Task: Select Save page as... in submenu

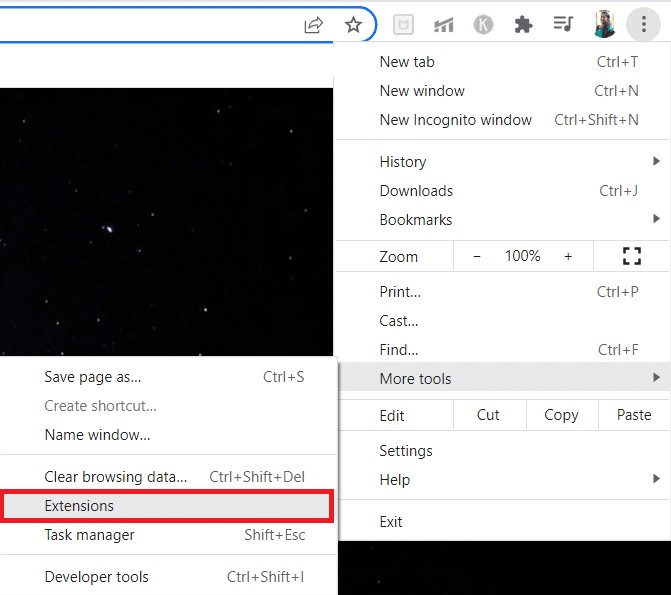Action: pyautogui.click(x=168, y=377)
